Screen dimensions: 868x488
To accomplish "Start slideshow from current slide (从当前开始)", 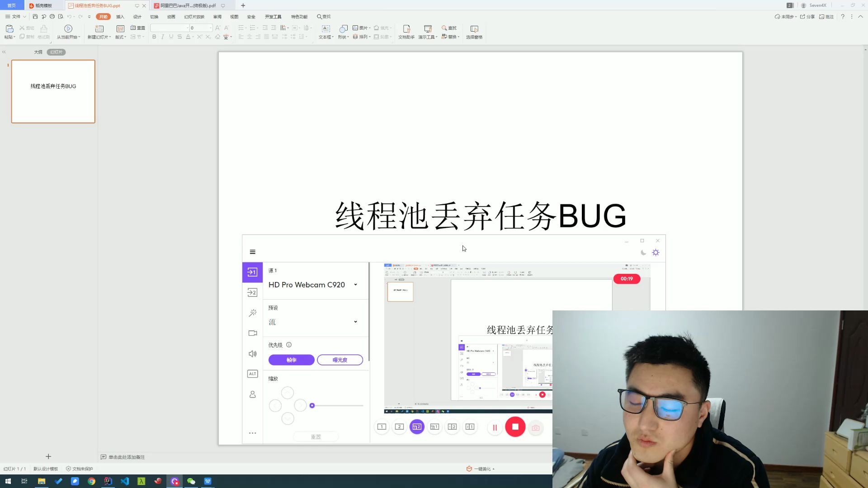I will click(x=68, y=29).
